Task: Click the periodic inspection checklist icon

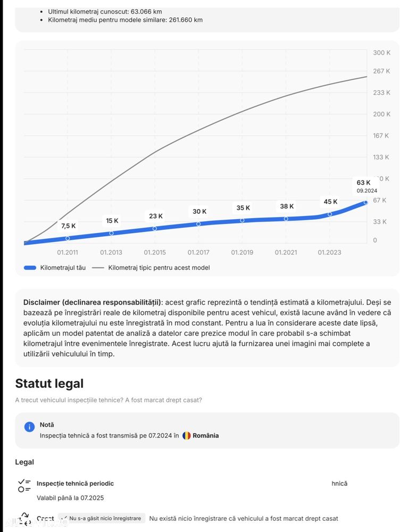Action: pos(24,485)
